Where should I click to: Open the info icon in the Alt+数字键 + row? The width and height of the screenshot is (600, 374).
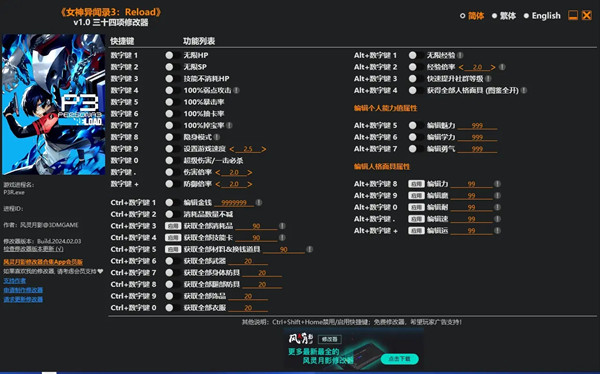pyautogui.click(x=497, y=230)
